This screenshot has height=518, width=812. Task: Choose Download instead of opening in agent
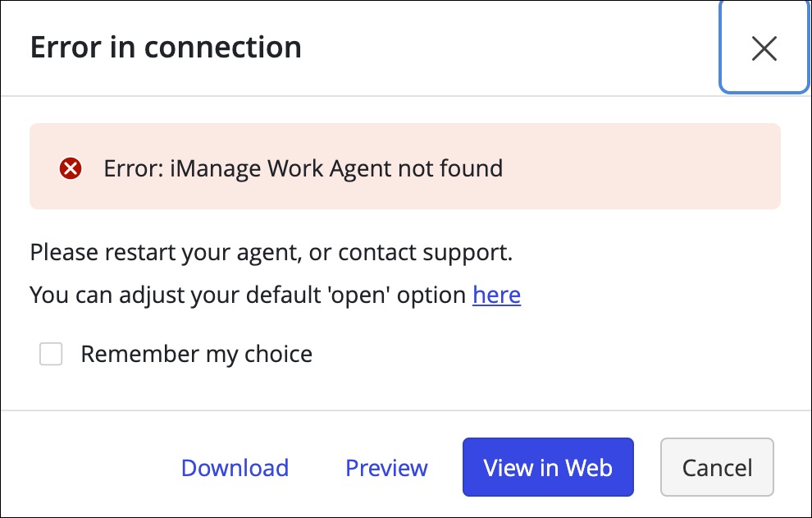[x=235, y=467]
